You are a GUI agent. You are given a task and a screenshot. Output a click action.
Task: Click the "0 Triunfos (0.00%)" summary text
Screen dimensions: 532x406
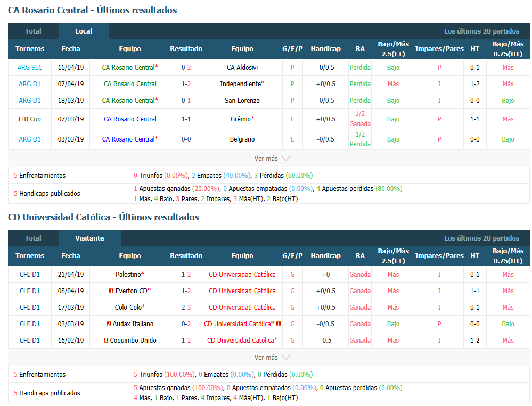point(160,176)
